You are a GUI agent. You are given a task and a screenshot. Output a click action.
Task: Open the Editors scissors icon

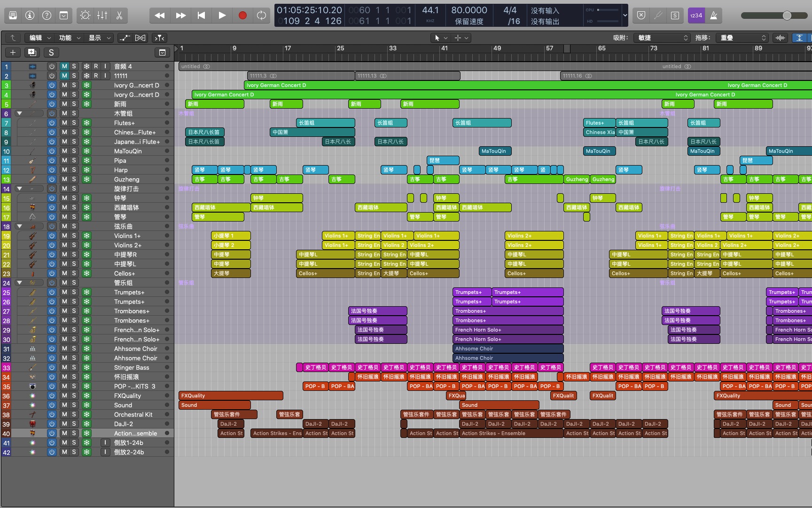pos(119,16)
